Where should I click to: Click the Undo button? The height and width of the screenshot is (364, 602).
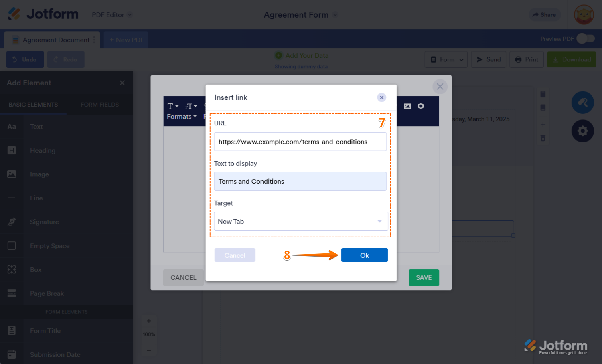pyautogui.click(x=25, y=59)
